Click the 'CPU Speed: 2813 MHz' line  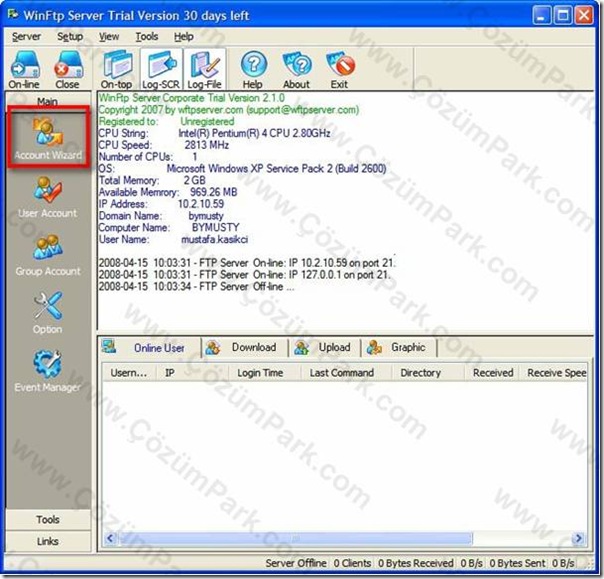tap(164, 145)
